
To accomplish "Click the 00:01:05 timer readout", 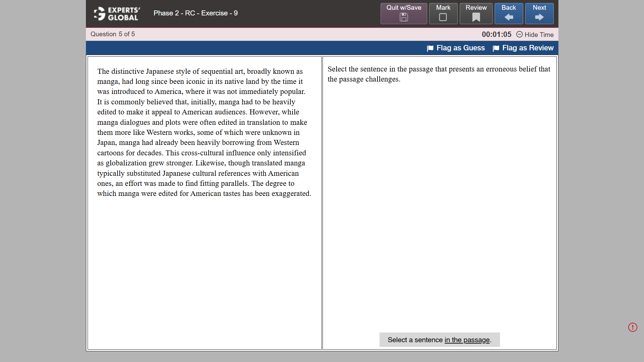I will (496, 34).
